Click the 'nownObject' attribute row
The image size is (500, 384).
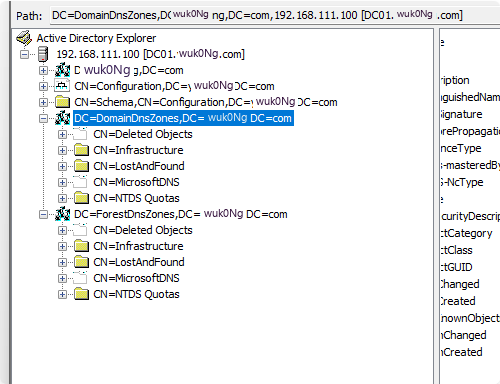[470, 318]
